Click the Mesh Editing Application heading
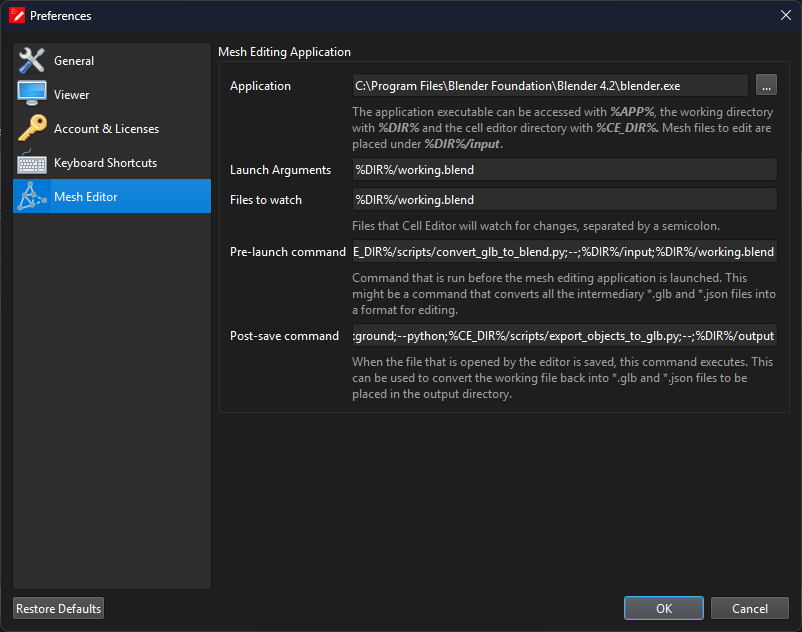The width and height of the screenshot is (802, 632). [284, 52]
